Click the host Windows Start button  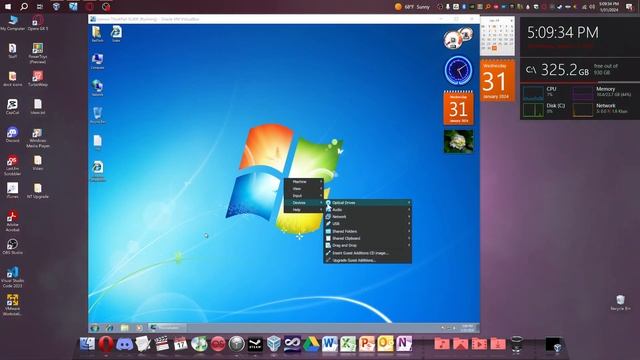click(8, 7)
